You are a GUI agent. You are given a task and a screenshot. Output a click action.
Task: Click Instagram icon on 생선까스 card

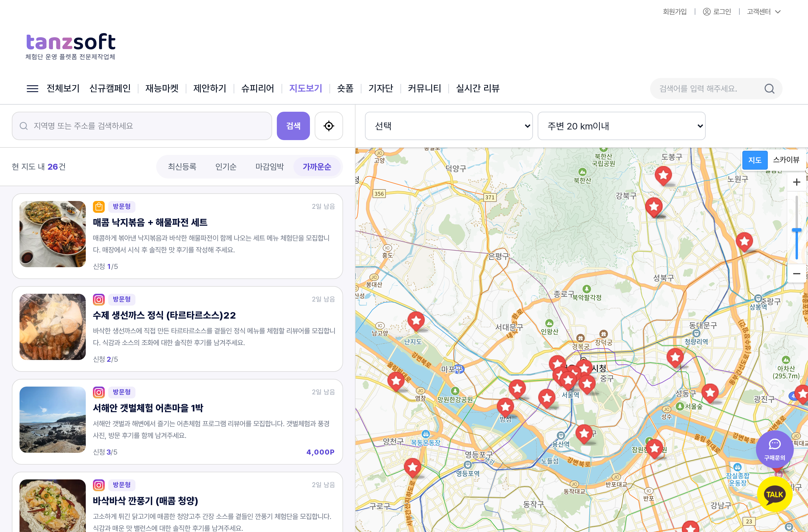(x=99, y=299)
